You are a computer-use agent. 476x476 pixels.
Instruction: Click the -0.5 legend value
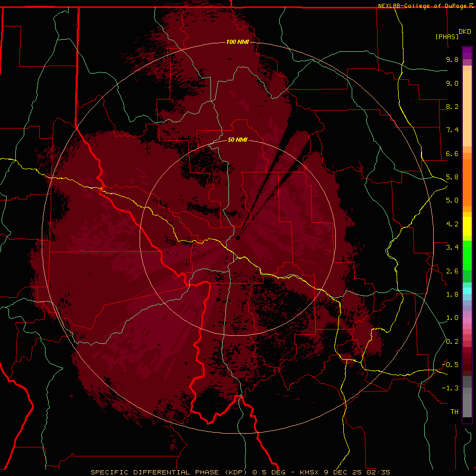pos(450,365)
